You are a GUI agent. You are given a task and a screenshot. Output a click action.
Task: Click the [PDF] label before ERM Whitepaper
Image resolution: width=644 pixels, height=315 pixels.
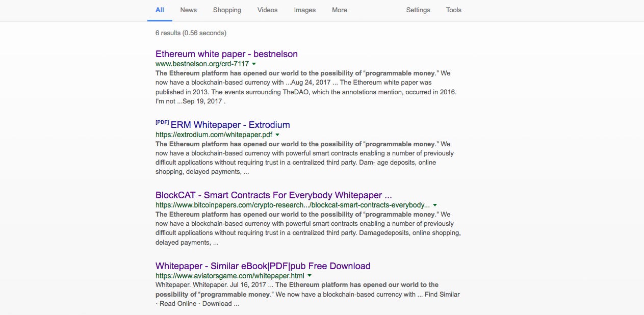[x=162, y=123]
